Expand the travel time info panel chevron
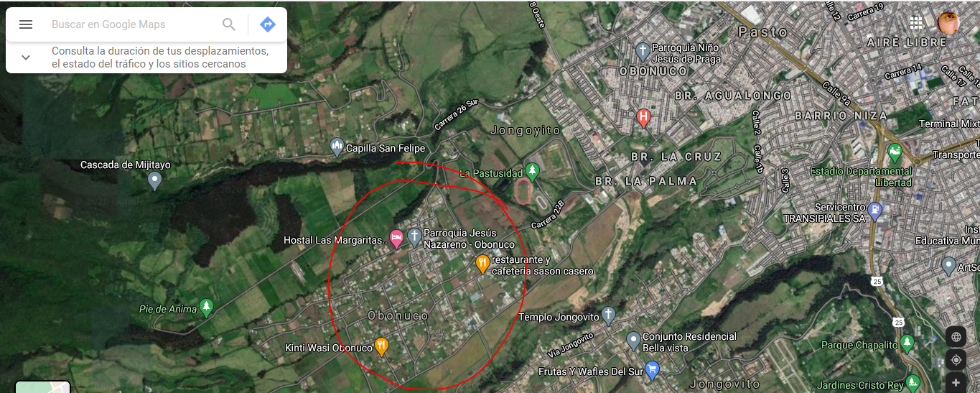Screen dimensions: 980x393 click(26, 57)
